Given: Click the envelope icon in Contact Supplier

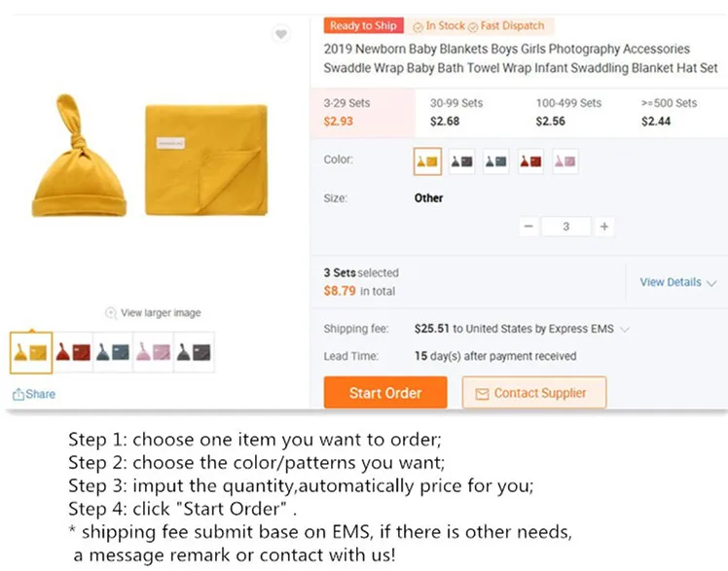Looking at the screenshot, I should coord(482,393).
